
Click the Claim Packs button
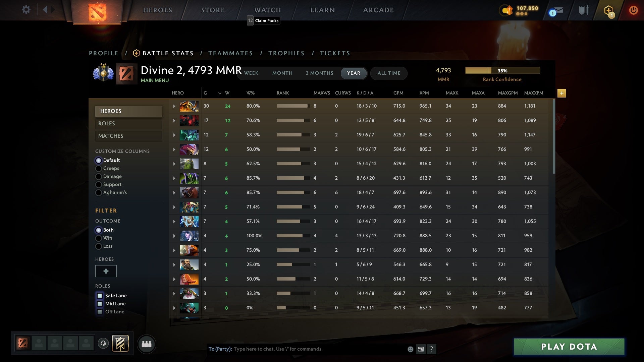pos(266,21)
